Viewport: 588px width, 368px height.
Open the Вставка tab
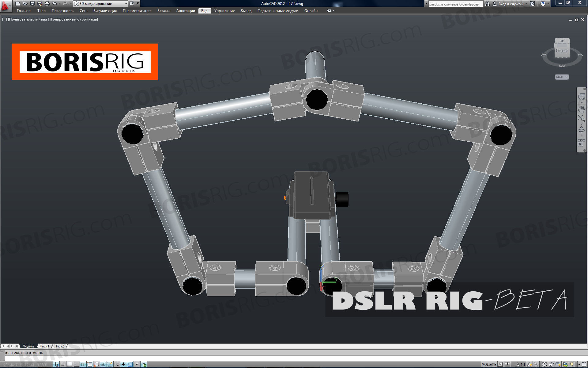164,11
